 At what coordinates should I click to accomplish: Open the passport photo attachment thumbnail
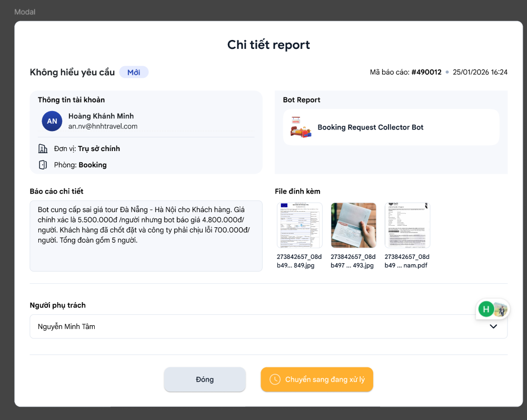(353, 225)
